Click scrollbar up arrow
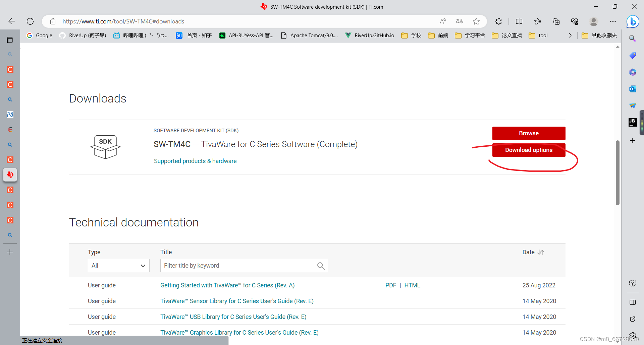Screen dimensions: 644x345 (x=618, y=47)
